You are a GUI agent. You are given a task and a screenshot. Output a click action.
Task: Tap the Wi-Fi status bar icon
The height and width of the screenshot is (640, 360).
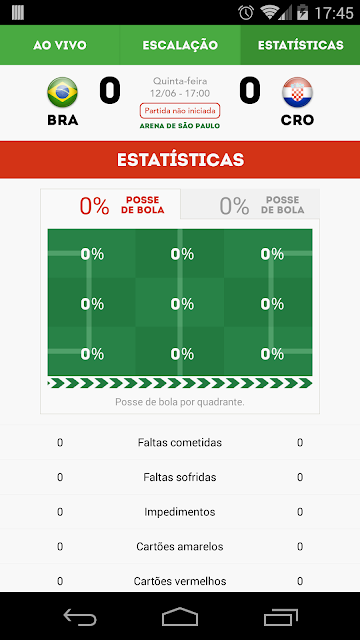(x=271, y=13)
